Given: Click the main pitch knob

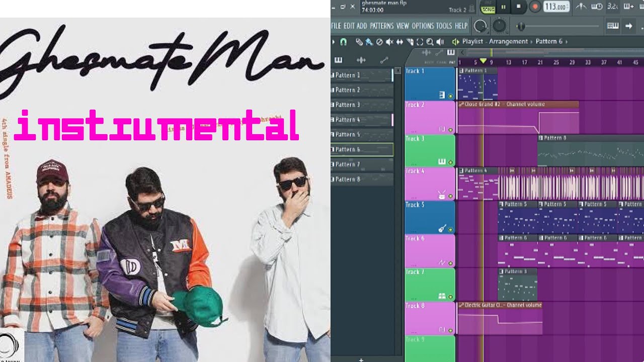Looking at the screenshot, I should [499, 26].
